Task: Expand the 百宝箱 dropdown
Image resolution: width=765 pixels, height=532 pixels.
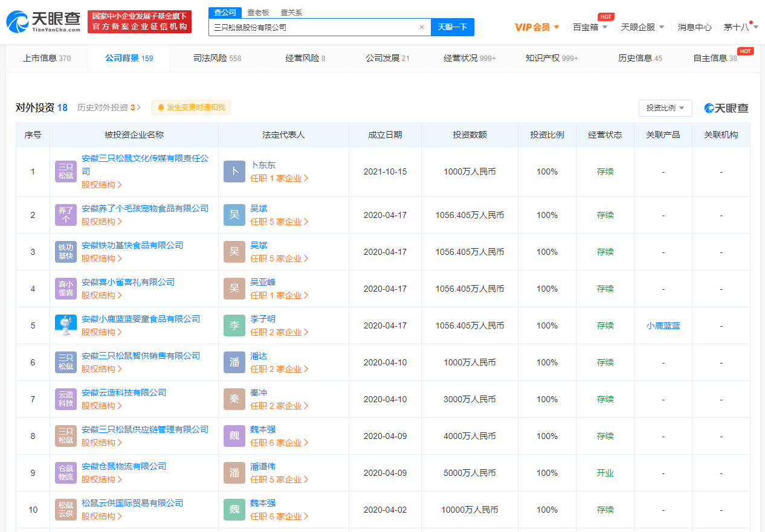Action: [x=590, y=27]
